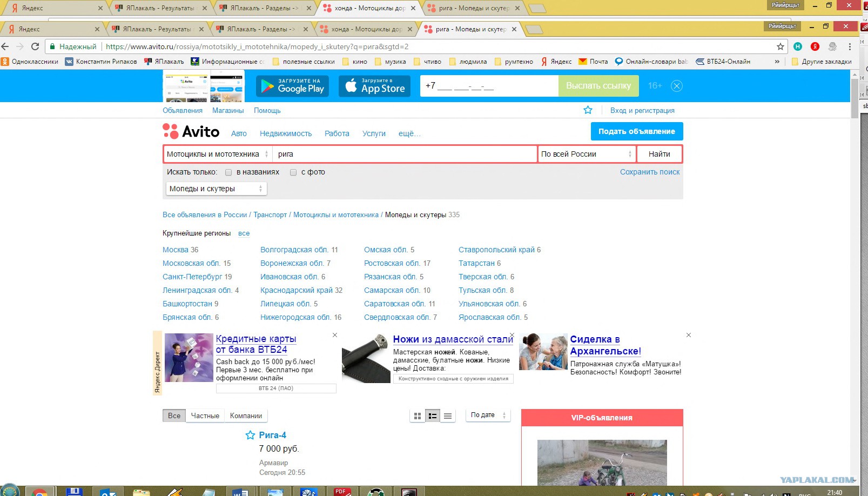Add Рига-4 listing to favorites
Screen dimensions: 868x496
pos(250,435)
